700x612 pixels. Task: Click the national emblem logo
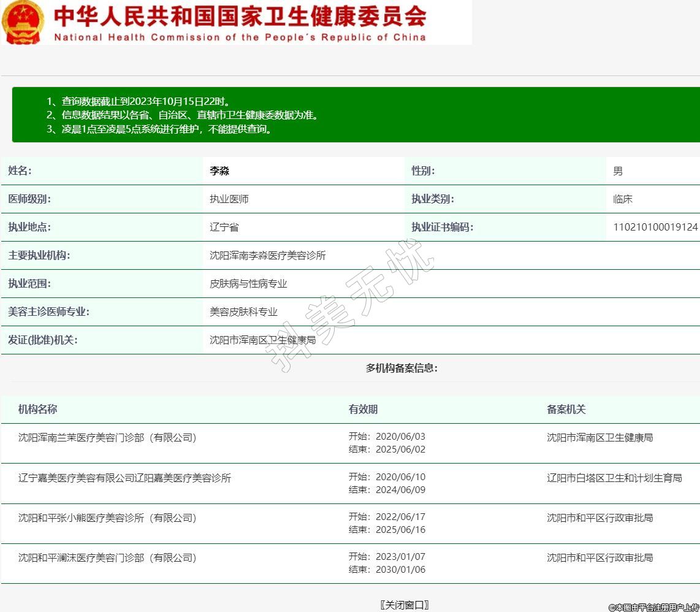point(23,22)
